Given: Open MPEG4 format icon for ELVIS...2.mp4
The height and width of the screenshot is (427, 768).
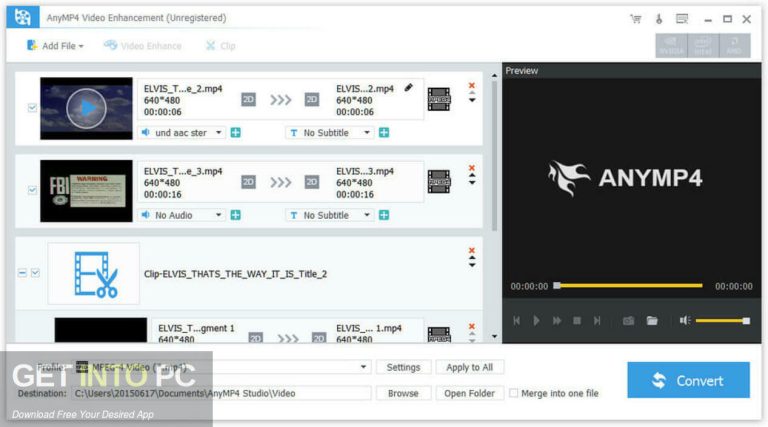Looking at the screenshot, I should pyautogui.click(x=439, y=99).
